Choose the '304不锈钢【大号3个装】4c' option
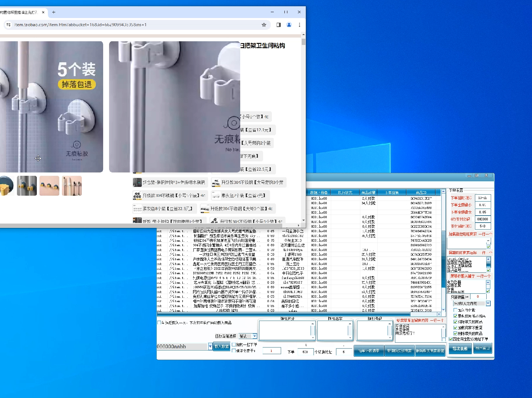The image size is (532, 398). (238, 209)
